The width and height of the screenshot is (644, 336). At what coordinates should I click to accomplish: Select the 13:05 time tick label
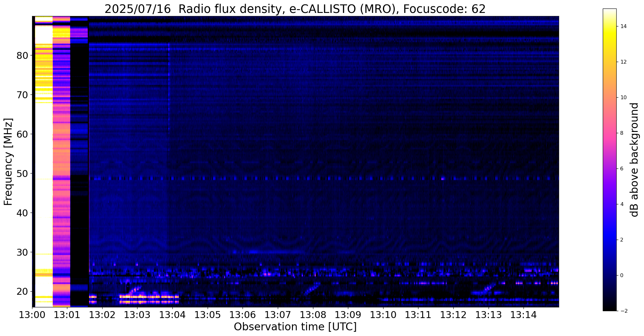pos(207,315)
